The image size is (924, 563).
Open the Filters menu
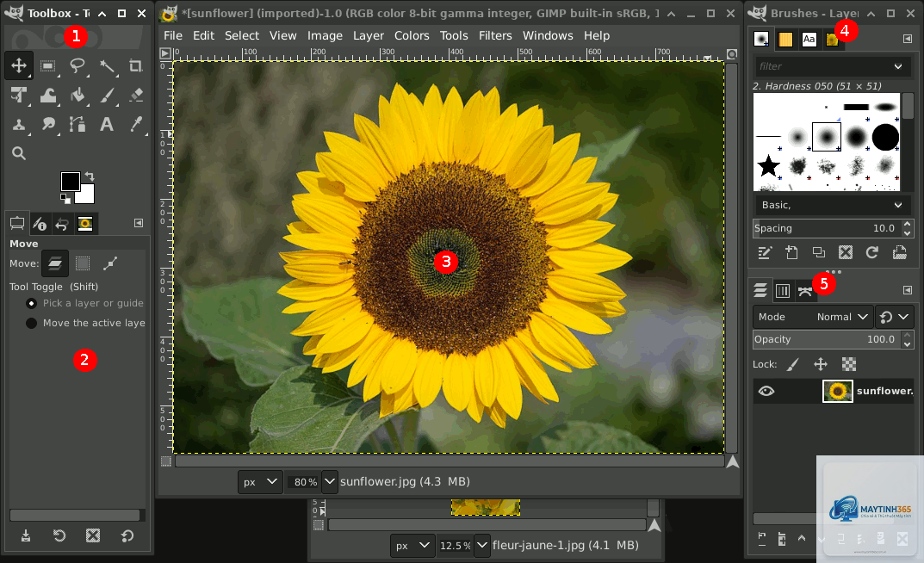click(495, 35)
